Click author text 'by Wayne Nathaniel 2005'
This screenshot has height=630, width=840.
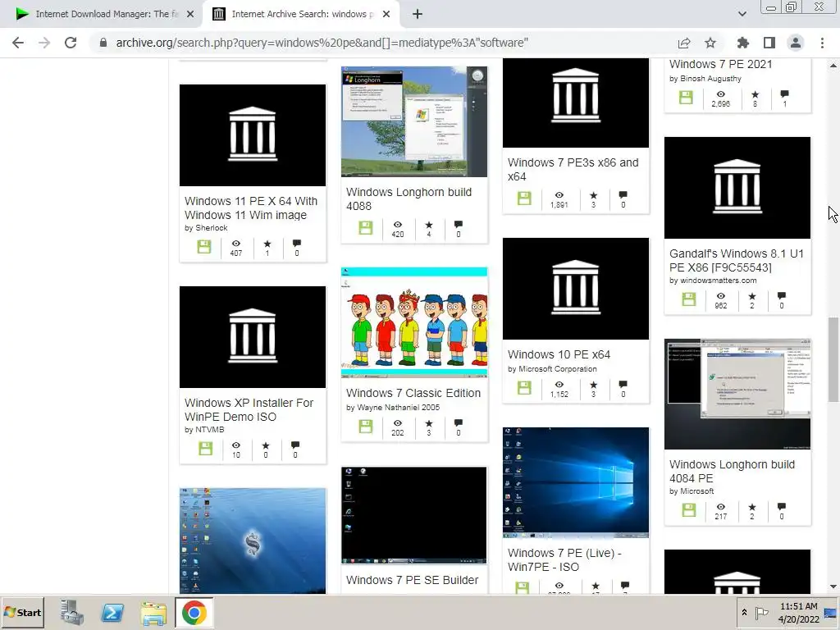coord(393,407)
